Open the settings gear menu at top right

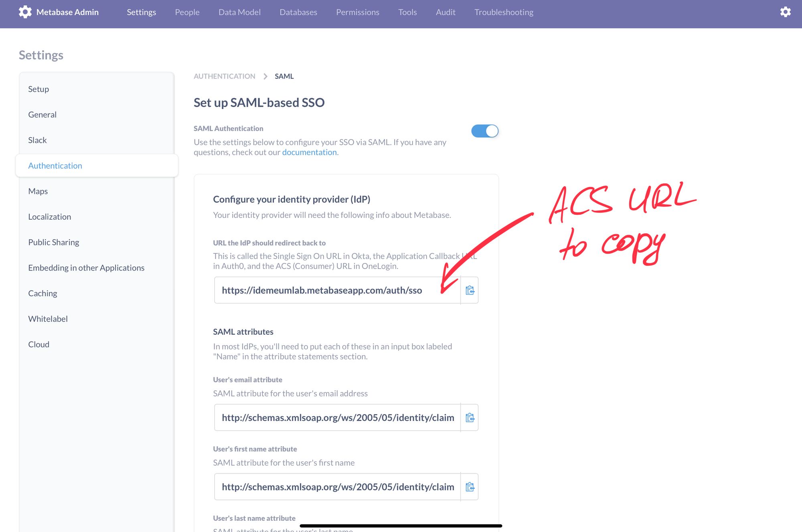pyautogui.click(x=785, y=12)
